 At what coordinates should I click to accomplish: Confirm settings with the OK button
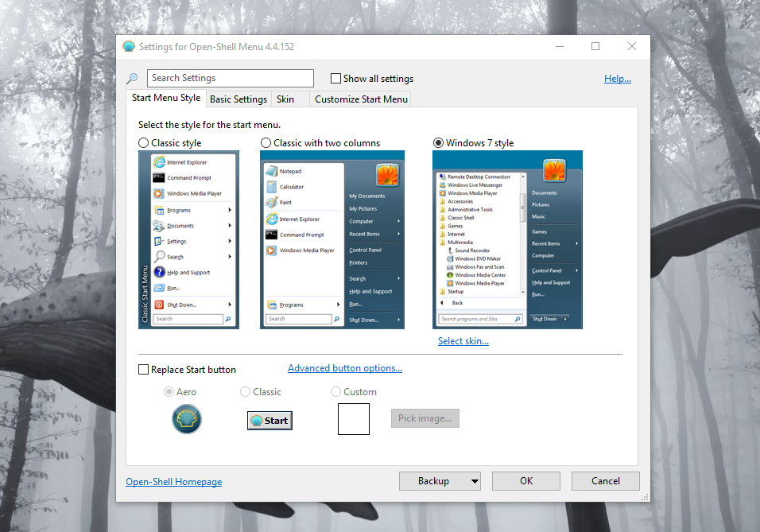[525, 480]
